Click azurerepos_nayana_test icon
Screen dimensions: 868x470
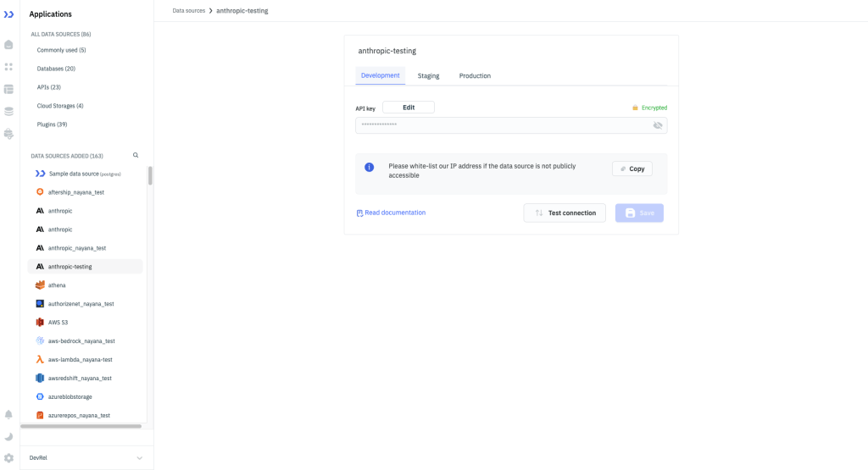pyautogui.click(x=40, y=415)
